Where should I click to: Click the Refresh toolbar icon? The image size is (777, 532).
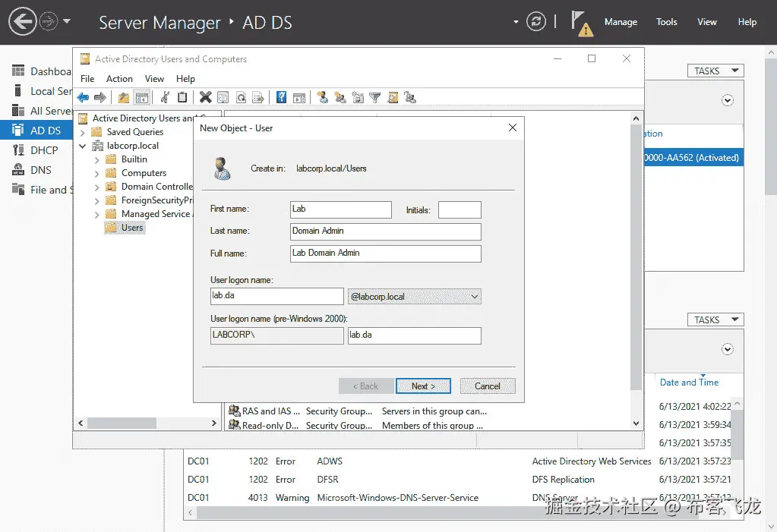tap(241, 98)
